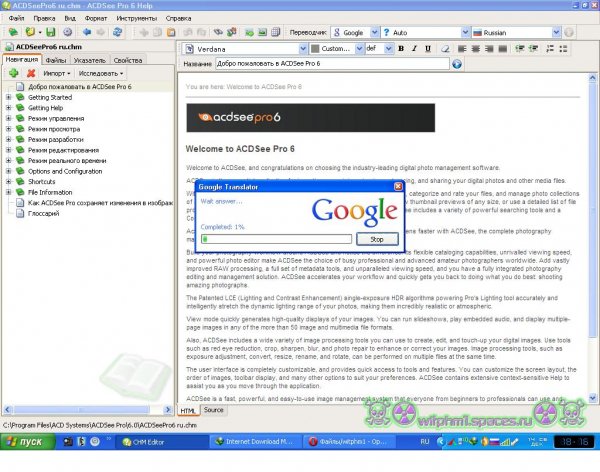Click the eraser Clear Formatting icon
The width and height of the screenshot is (600, 472).
pyautogui.click(x=445, y=49)
